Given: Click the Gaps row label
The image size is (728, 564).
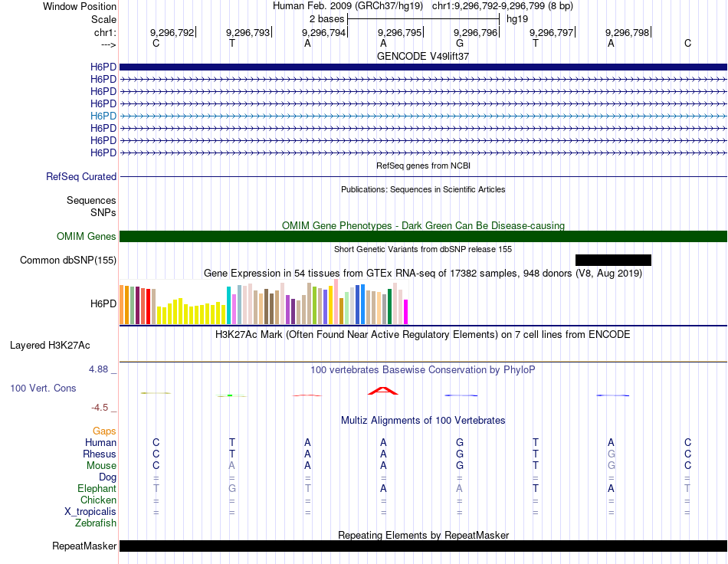Looking at the screenshot, I should (104, 431).
